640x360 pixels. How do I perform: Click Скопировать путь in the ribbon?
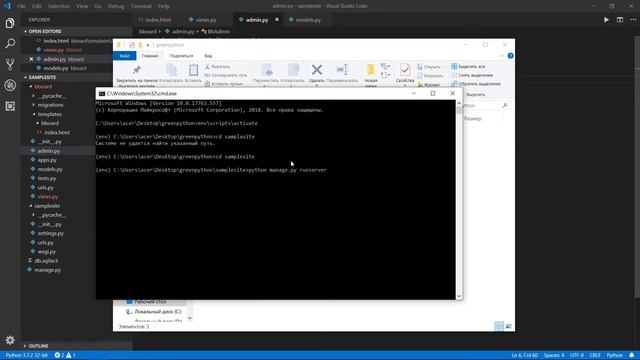point(226,75)
